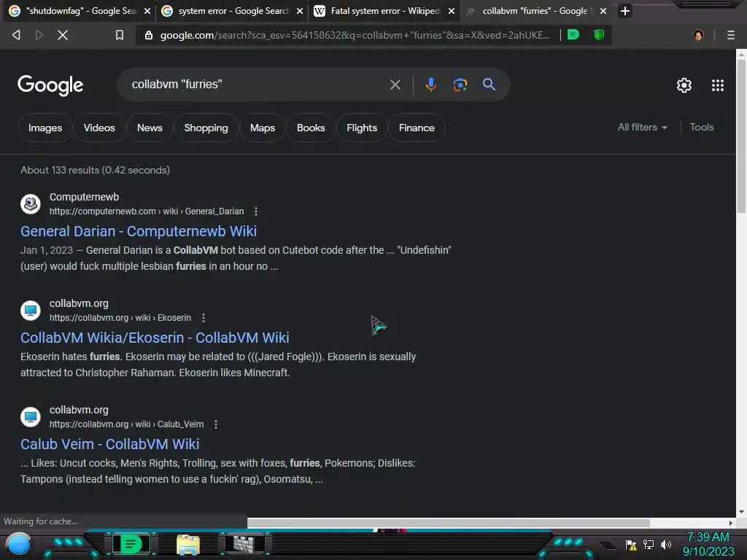Click the volume speaker tray icon

click(666, 544)
